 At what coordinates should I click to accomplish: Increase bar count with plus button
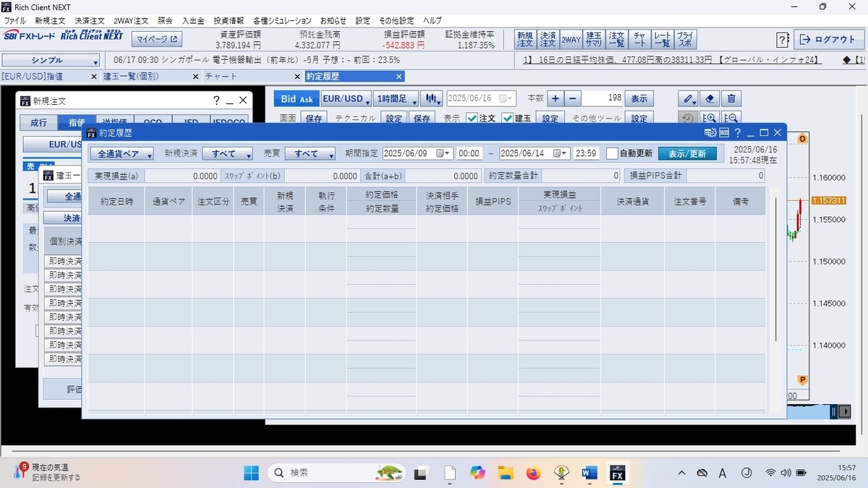click(555, 99)
